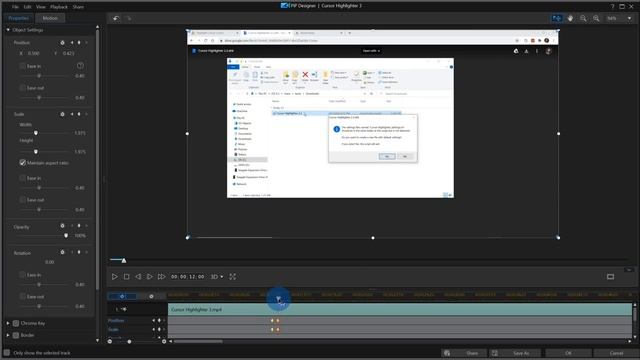Add keyframe diamond for Scale property
This screenshot has height=360, width=640.
pos(79,114)
